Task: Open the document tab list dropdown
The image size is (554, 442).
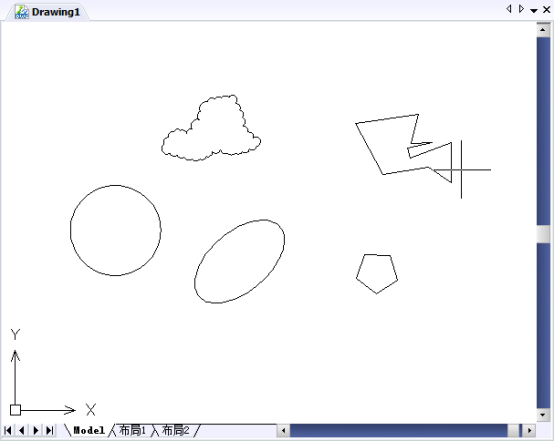Action: pos(534,11)
